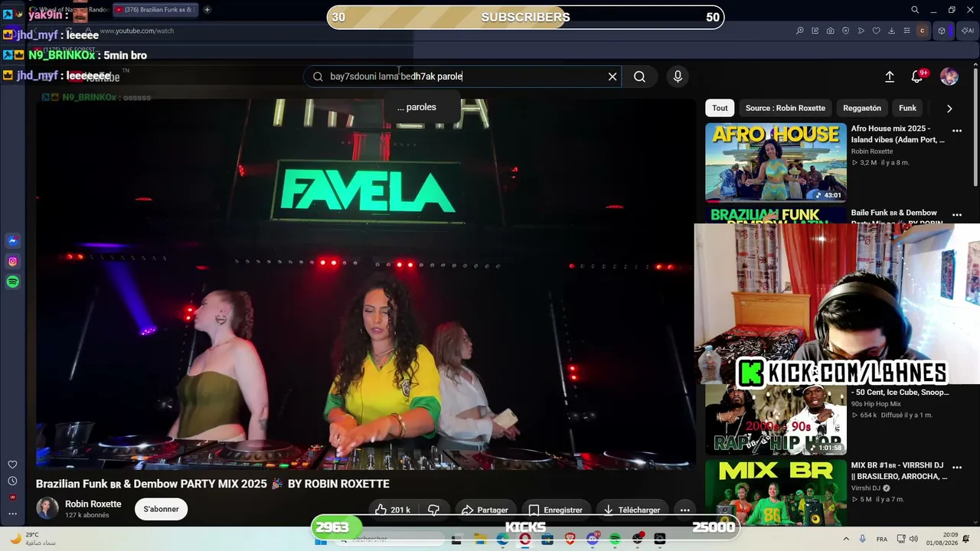Click the search tabs magnifier in title bar
Image resolution: width=980 pixels, height=551 pixels.
(915, 10)
